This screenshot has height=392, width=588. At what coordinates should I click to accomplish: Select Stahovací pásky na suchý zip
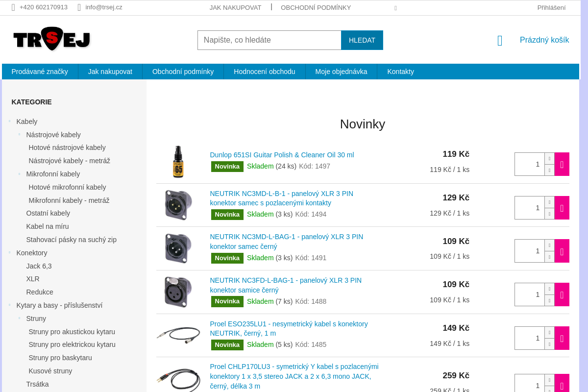point(72,240)
